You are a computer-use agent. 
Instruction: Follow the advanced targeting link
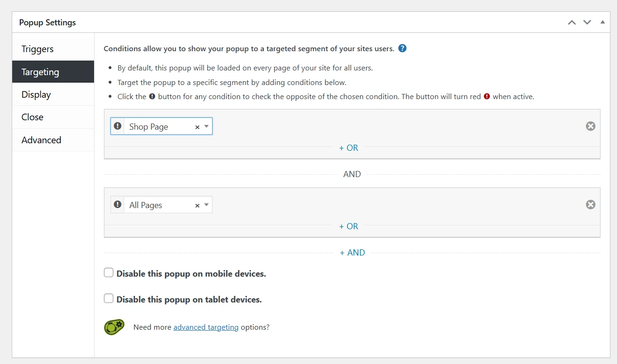coord(206,327)
